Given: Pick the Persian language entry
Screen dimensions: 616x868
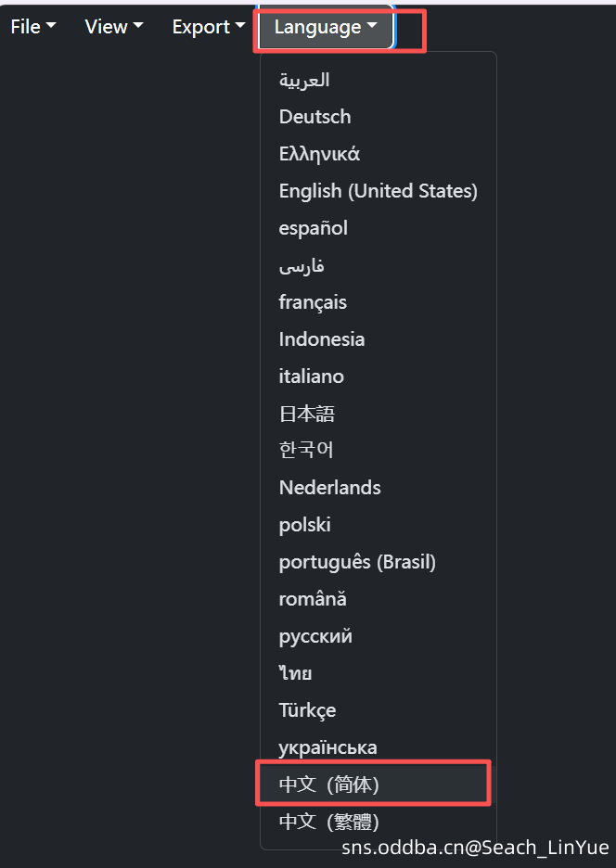Looking at the screenshot, I should (302, 266).
